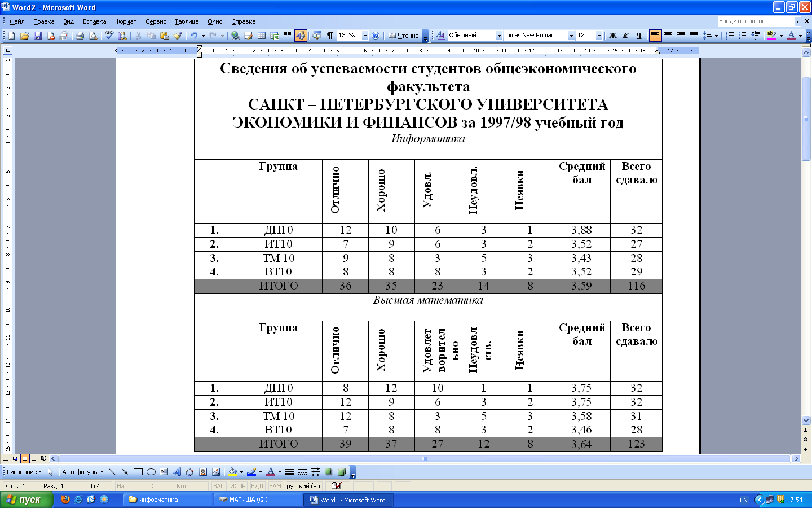Image resolution: width=812 pixels, height=508 pixels.
Task: Open the Автофигуры dropdown menu
Action: 82,472
